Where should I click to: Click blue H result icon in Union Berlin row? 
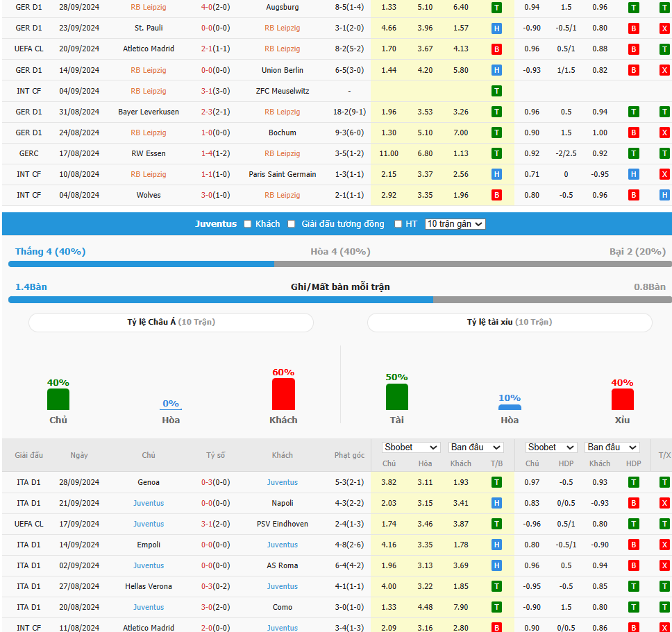click(x=496, y=70)
